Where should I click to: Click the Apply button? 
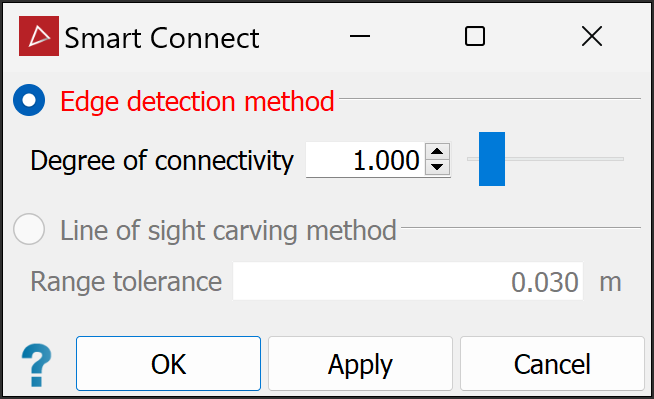pos(360,364)
